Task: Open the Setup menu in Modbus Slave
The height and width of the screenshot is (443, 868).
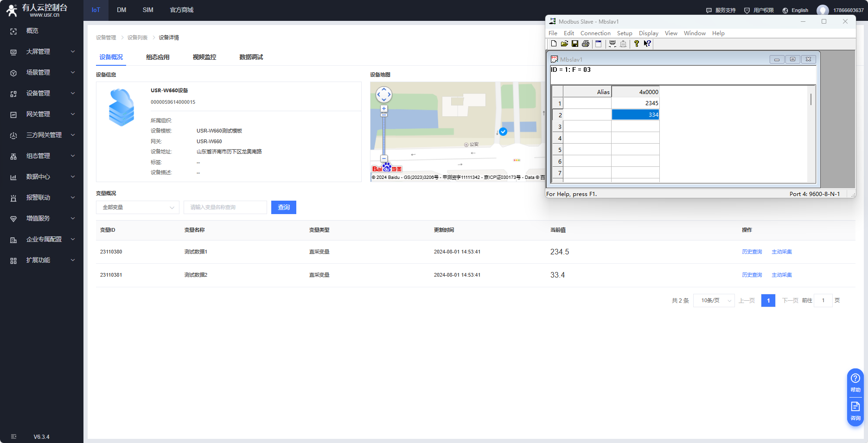Action: point(624,33)
